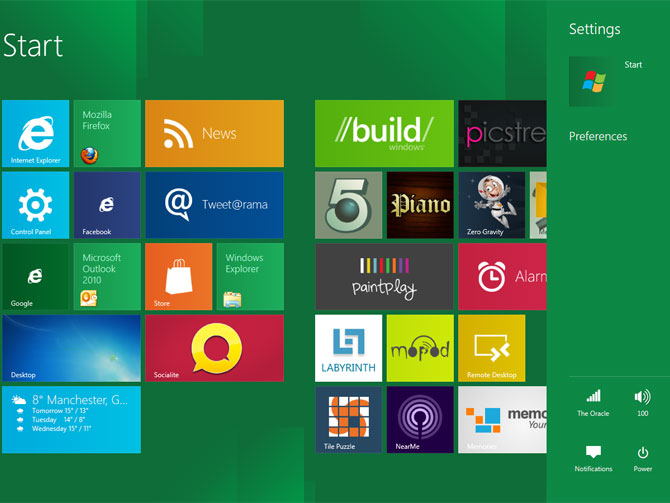Launch the Mozilla Firefox tile
Image resolution: width=670 pixels, height=503 pixels.
[107, 133]
